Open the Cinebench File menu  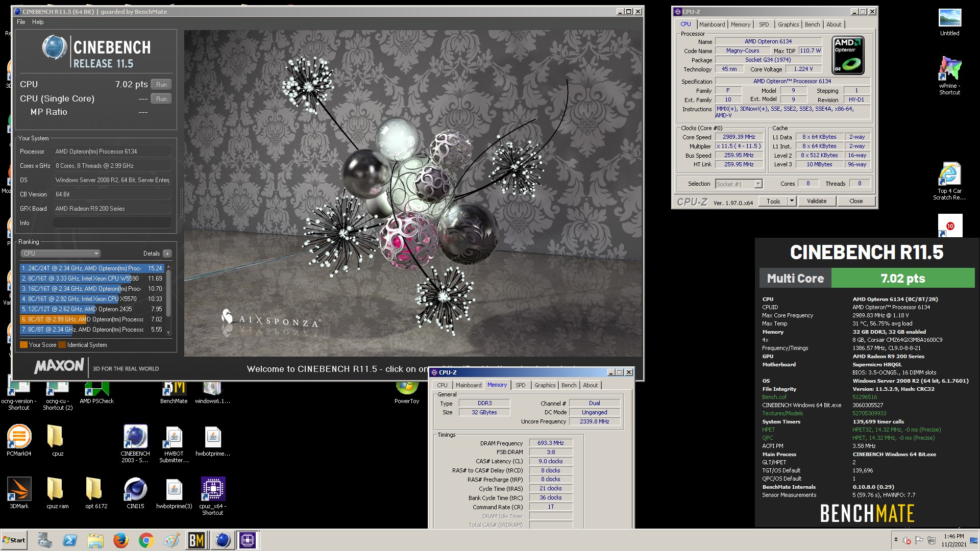click(x=21, y=22)
